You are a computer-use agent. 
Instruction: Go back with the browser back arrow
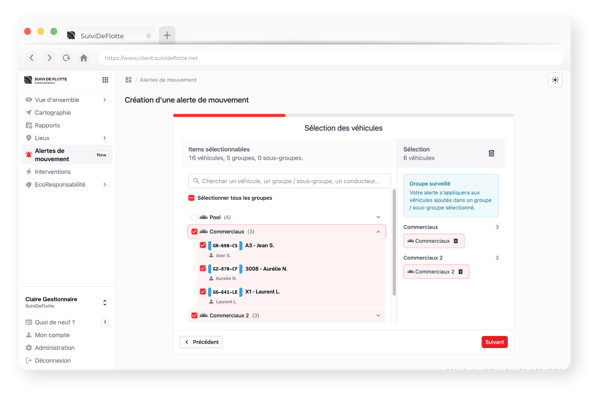coord(31,58)
